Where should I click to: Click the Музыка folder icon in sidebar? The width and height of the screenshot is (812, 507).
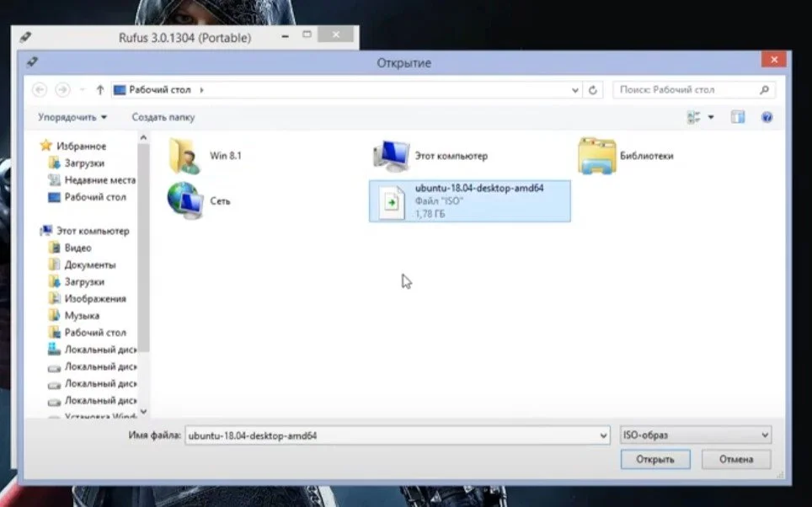[54, 315]
